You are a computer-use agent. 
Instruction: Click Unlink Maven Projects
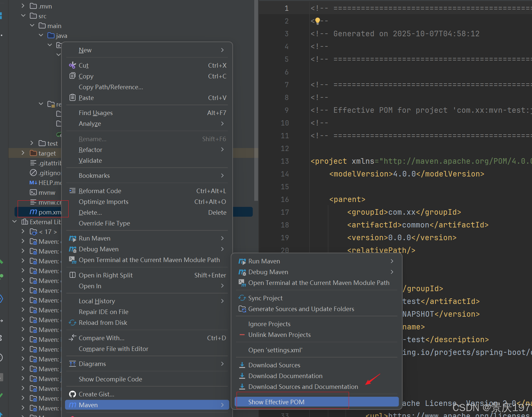279,335
